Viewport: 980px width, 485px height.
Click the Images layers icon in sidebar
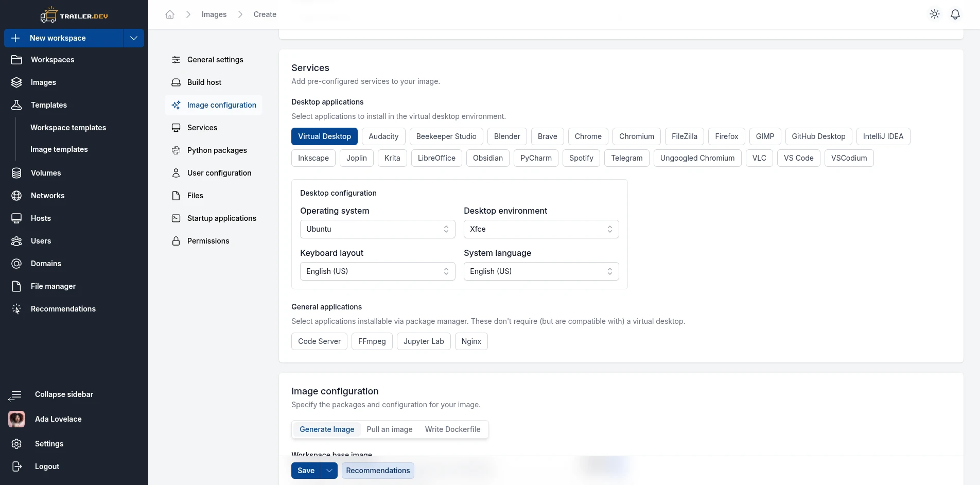(16, 82)
